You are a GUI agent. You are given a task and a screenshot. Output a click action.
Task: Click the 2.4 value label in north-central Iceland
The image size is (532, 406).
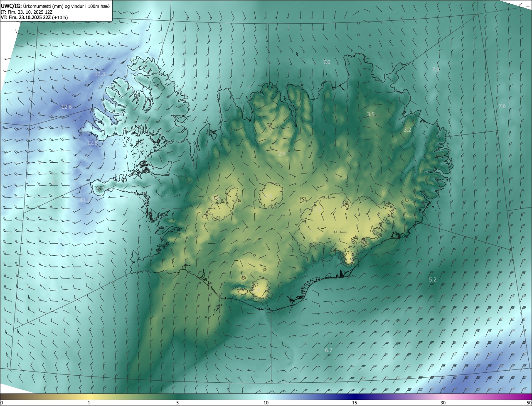(x=282, y=154)
